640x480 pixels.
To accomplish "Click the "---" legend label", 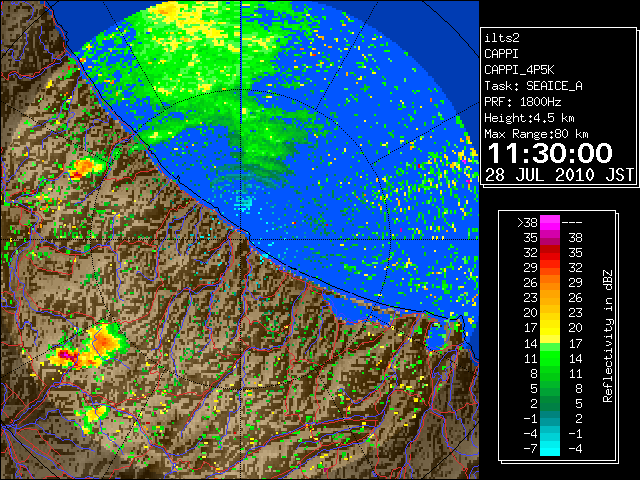I will [x=572, y=223].
